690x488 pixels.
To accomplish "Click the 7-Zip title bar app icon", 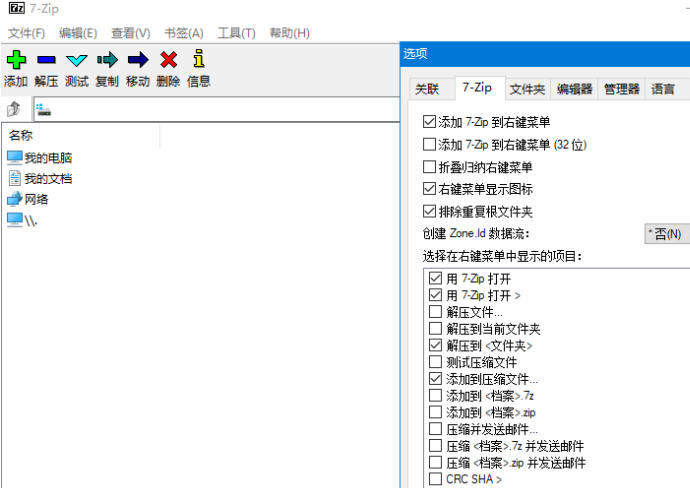I will [x=17, y=8].
